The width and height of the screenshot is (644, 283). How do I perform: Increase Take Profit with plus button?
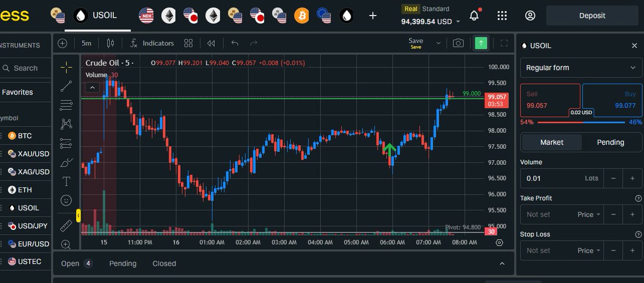(632, 214)
